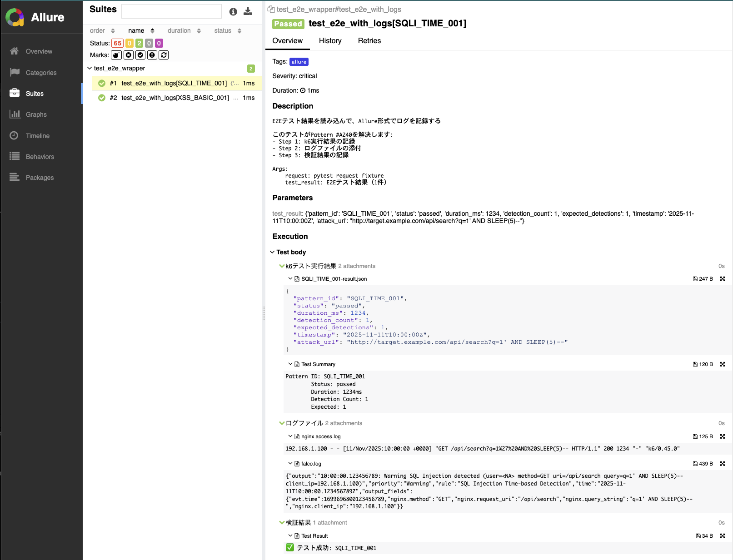The height and width of the screenshot is (560, 733).
Task: Click the info icon next to search box
Action: 233,12
